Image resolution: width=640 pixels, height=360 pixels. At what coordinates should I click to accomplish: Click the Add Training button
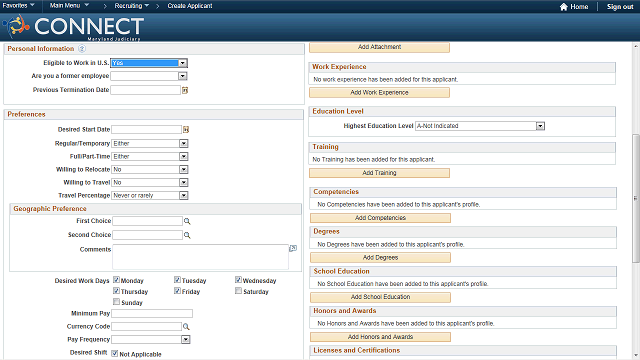(x=379, y=173)
